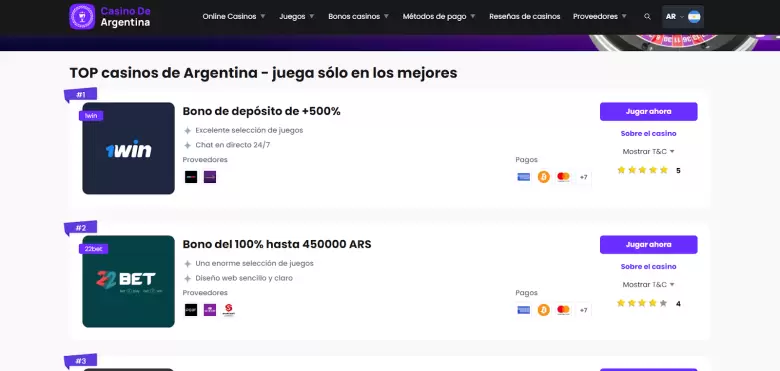
Task: Expand the Online Casinos menu
Action: (x=234, y=16)
